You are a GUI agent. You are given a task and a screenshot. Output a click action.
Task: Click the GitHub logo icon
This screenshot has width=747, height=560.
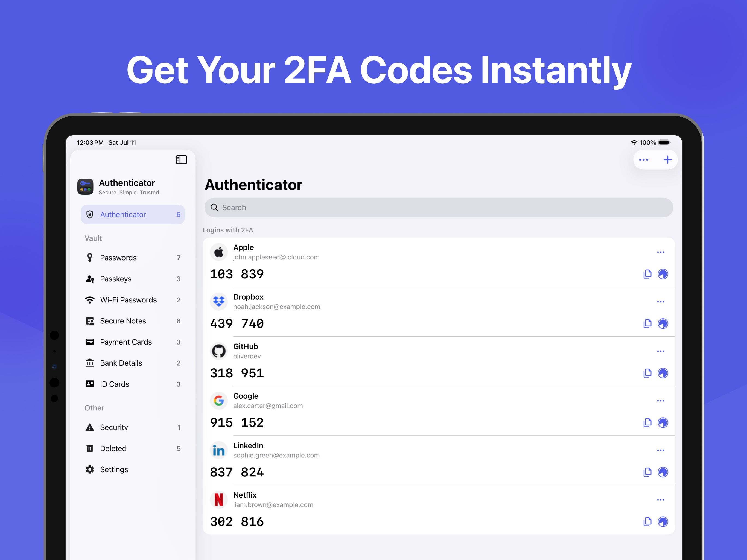[219, 351]
